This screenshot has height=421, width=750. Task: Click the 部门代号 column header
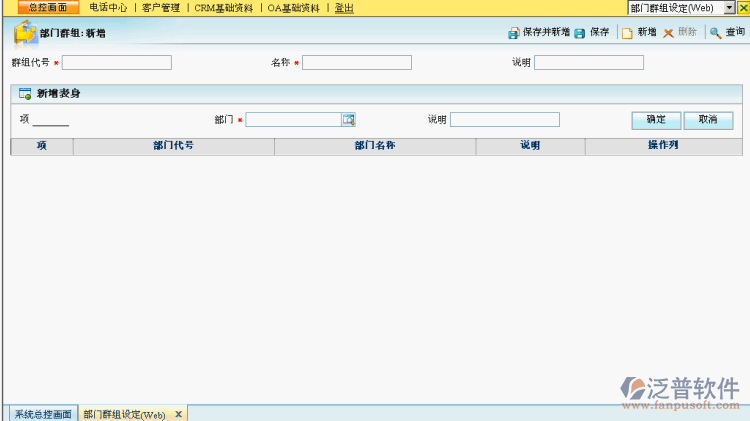click(x=174, y=146)
